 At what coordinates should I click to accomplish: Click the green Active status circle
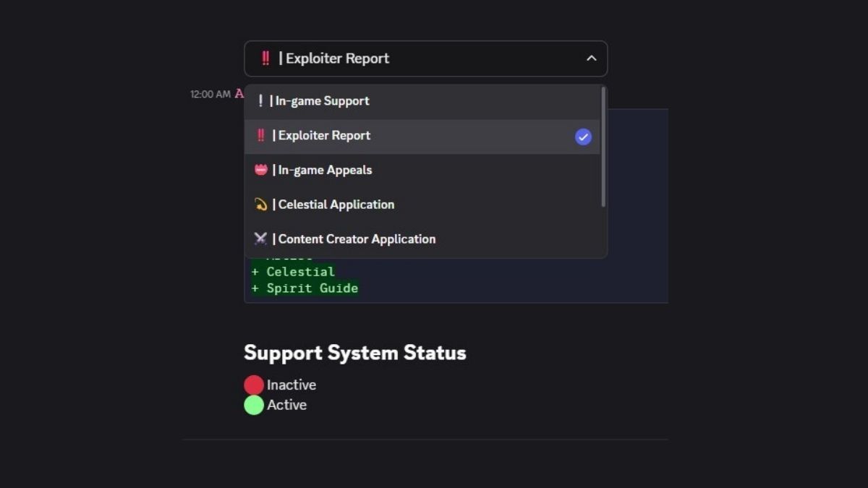pos(252,405)
